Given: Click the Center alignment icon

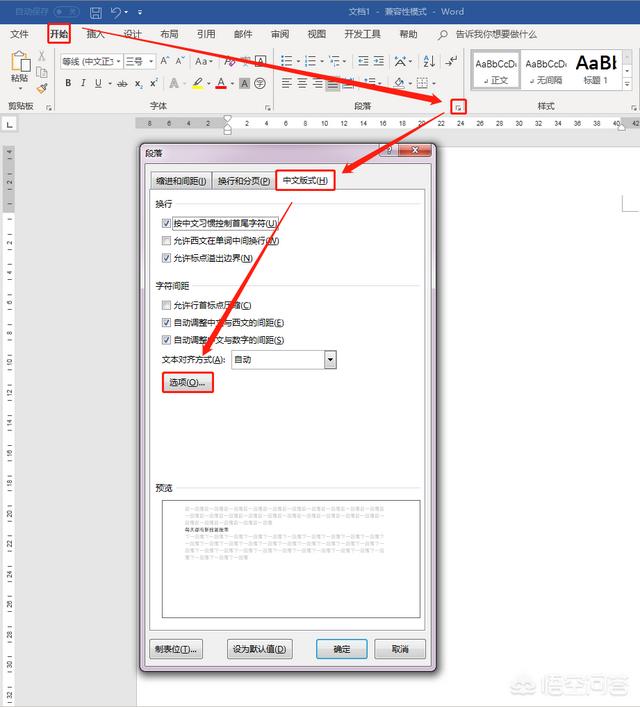Looking at the screenshot, I should coord(302,83).
